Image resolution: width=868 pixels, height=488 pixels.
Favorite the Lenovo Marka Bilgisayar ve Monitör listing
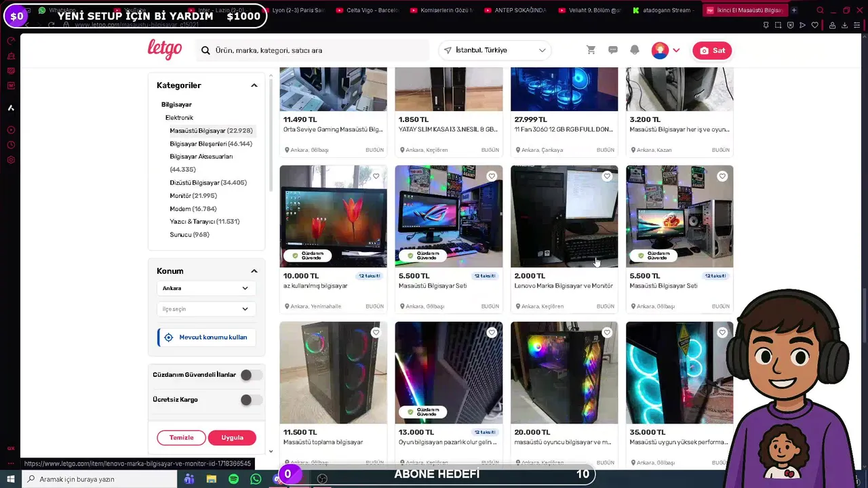[x=607, y=176]
